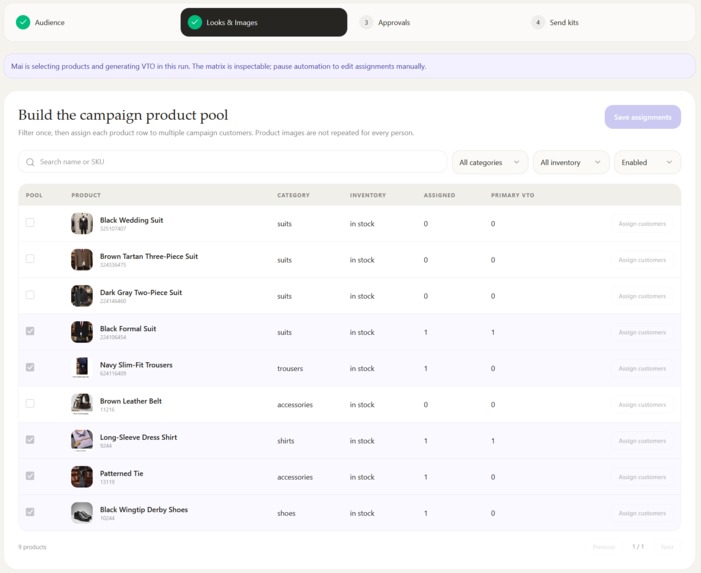Open the All inventory dropdown
This screenshot has height=573, width=701.
point(571,162)
